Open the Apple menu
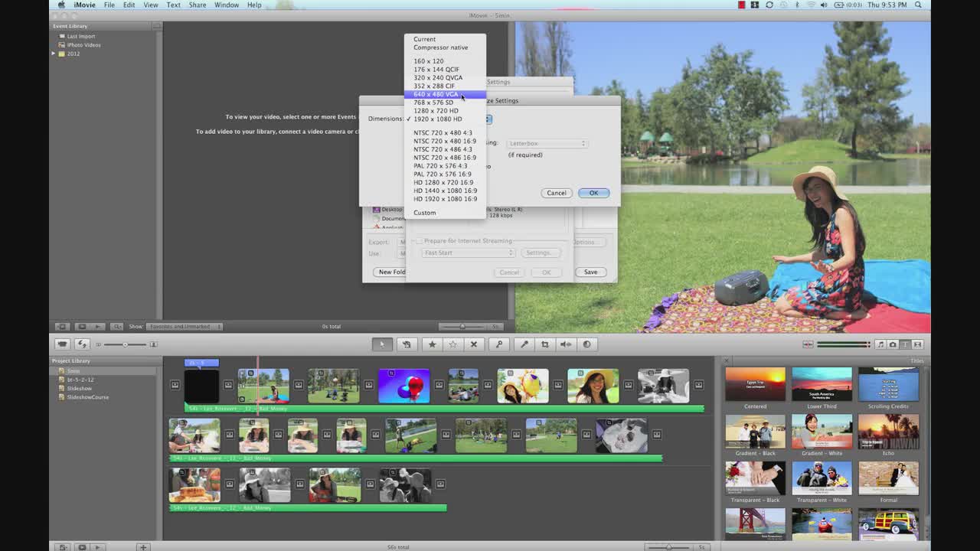The height and width of the screenshot is (551, 980). [61, 5]
